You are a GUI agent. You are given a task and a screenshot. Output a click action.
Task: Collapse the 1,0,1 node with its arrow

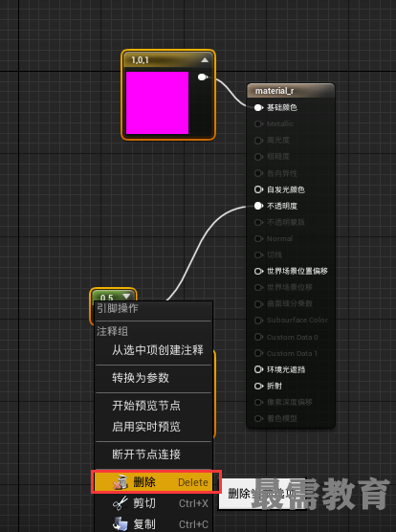(205, 60)
